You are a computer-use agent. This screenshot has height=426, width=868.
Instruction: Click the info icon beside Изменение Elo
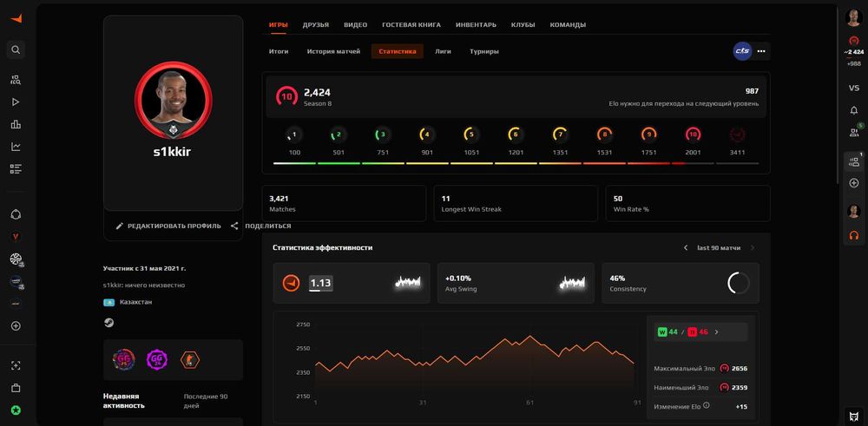[x=707, y=405]
